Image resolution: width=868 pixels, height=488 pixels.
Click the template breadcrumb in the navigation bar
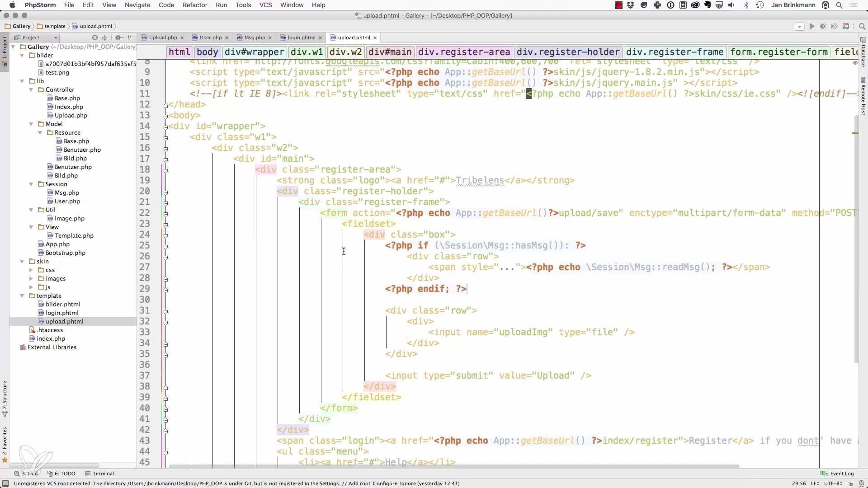point(51,26)
